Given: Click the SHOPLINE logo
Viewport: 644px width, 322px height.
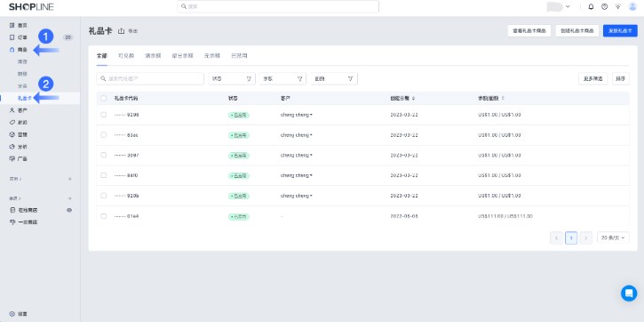Looking at the screenshot, I should 31,6.
